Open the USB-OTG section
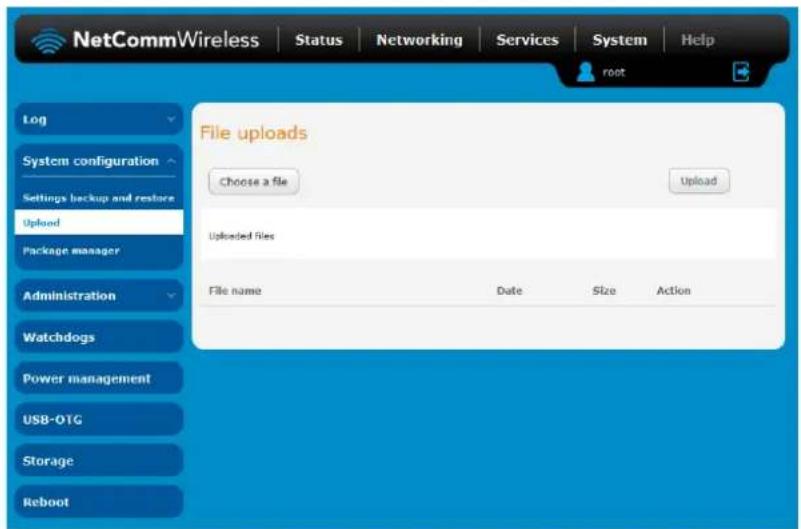This screenshot has width=801, height=529. [99, 420]
